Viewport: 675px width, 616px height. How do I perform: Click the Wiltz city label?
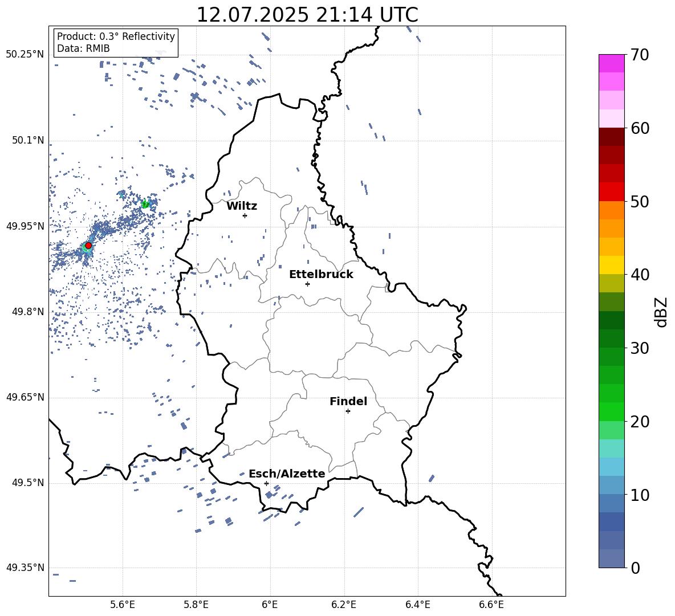242,206
